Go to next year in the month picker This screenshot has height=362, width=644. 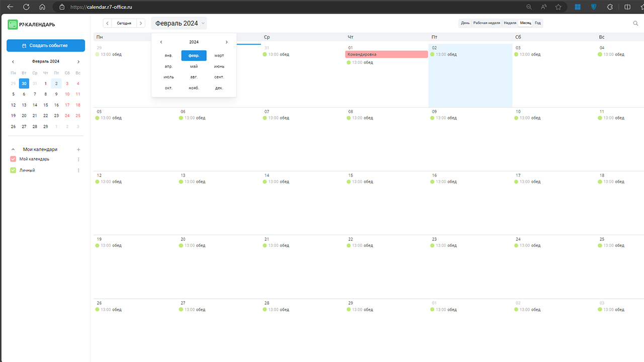(x=226, y=42)
